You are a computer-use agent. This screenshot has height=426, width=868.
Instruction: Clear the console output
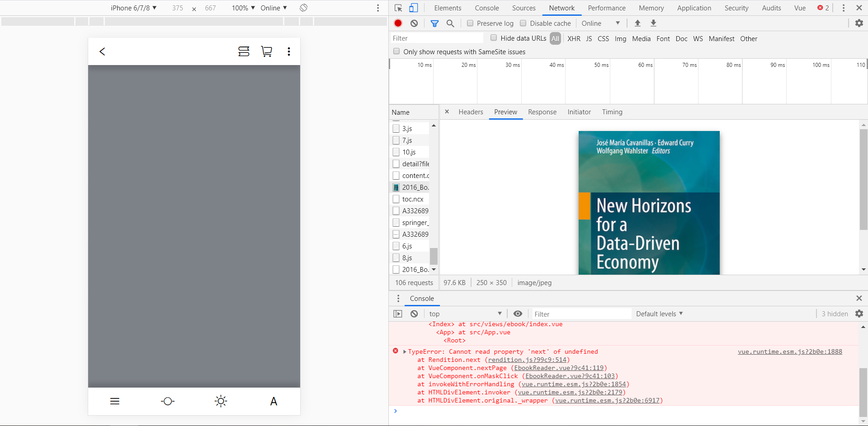point(414,314)
